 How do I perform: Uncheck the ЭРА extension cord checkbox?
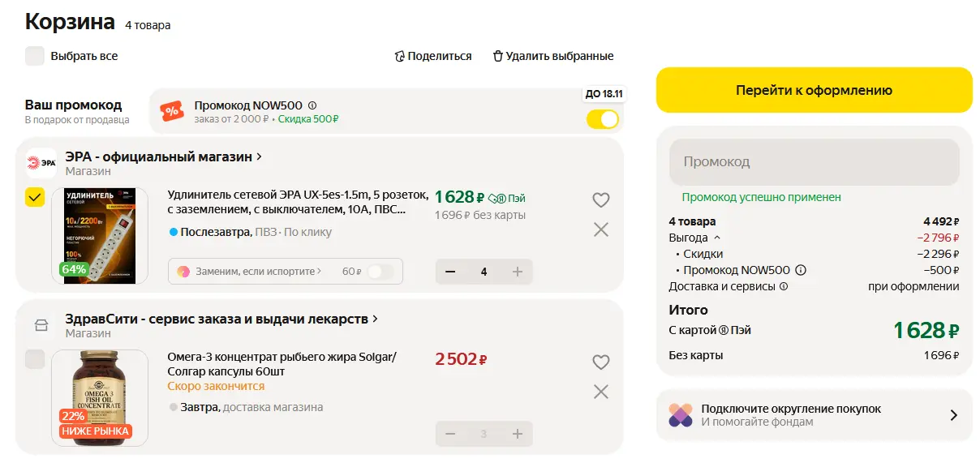(x=35, y=197)
